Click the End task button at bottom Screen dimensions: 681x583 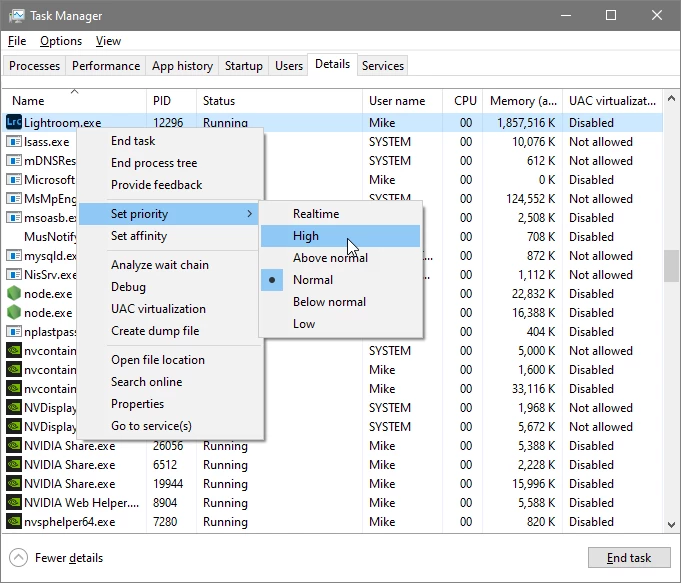629,557
